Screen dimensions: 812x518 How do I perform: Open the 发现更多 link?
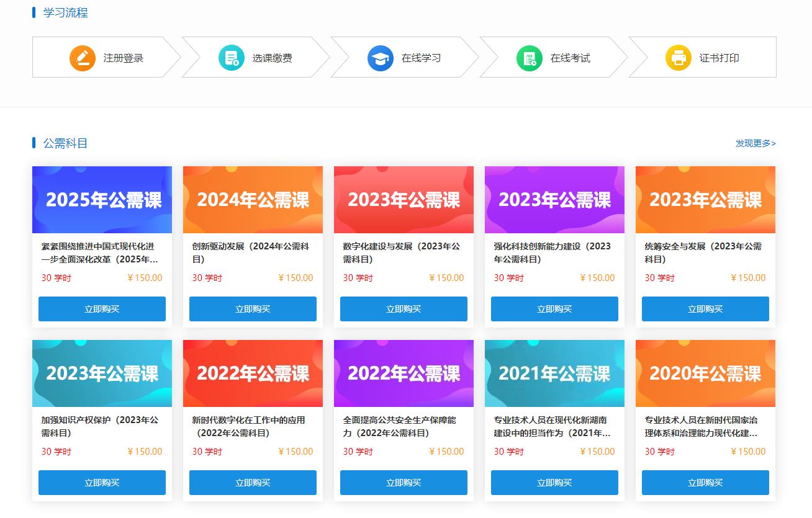(x=756, y=143)
